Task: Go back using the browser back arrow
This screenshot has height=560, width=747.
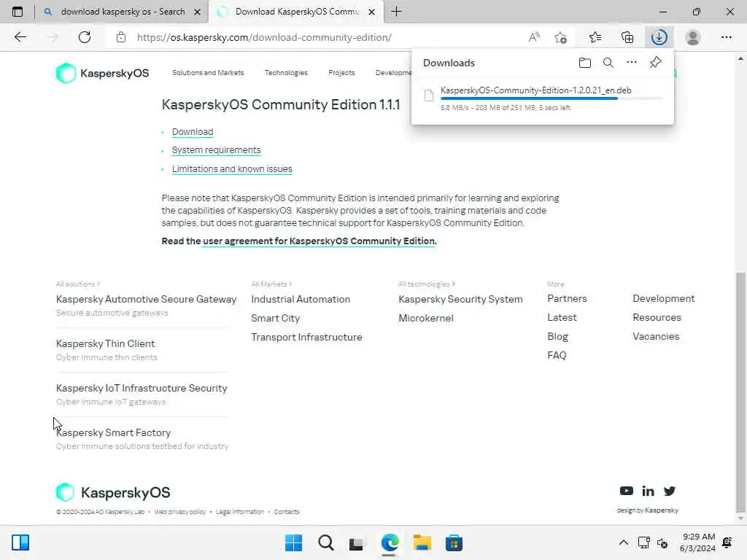Action: point(20,37)
